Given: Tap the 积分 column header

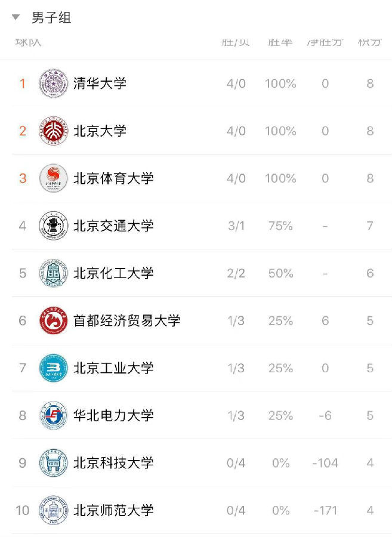Looking at the screenshot, I should coord(369,42).
